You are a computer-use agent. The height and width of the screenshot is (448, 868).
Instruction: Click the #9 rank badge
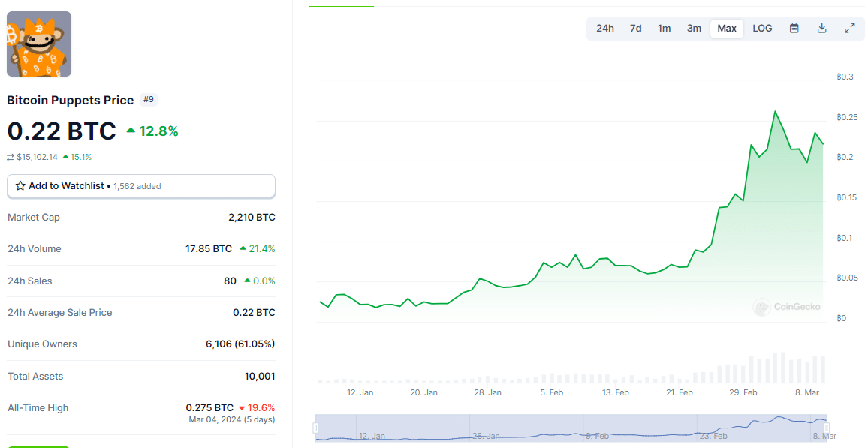[x=149, y=100]
